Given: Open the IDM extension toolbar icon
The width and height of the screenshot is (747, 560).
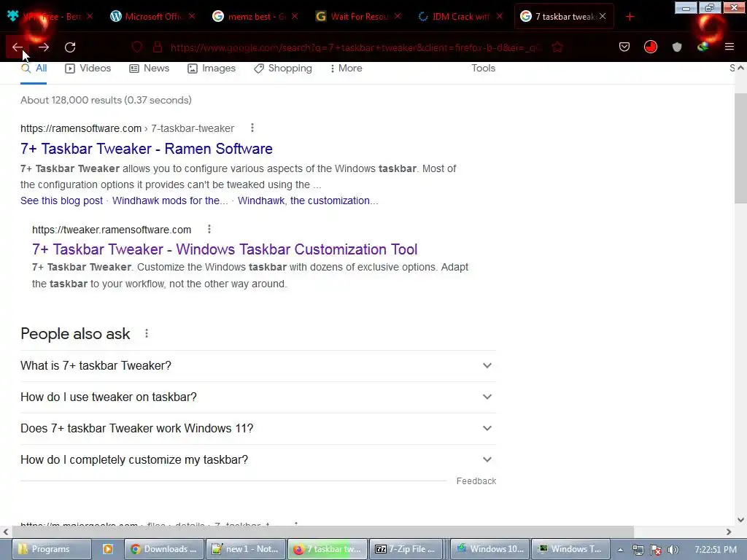Looking at the screenshot, I should click(703, 47).
